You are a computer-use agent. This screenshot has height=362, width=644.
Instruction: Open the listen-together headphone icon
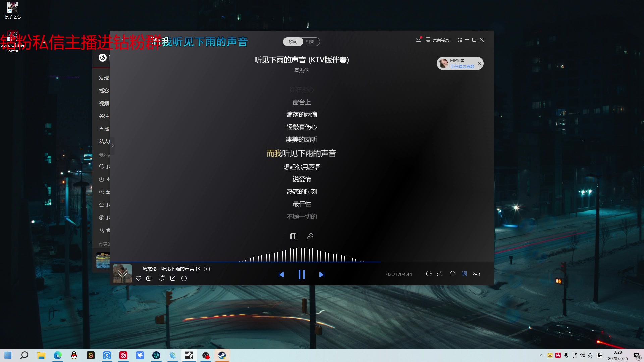pos(452,274)
